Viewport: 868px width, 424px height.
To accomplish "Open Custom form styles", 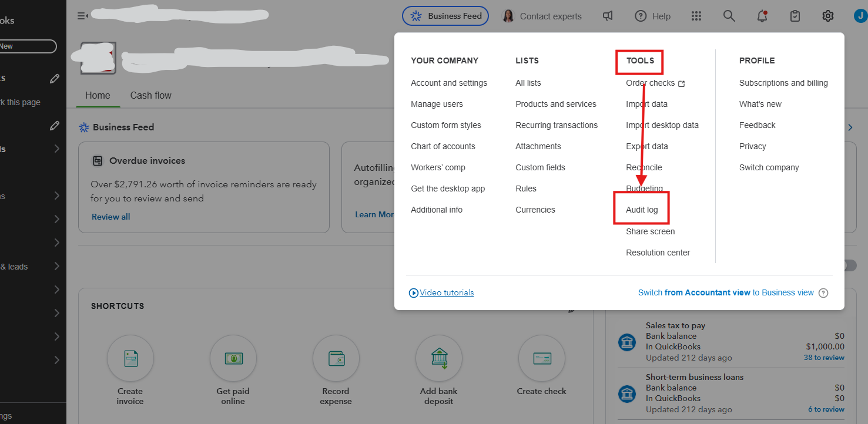I will coord(446,125).
